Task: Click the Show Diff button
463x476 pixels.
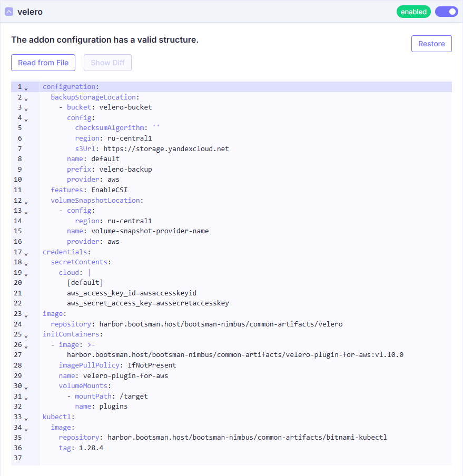Action: 107,63
